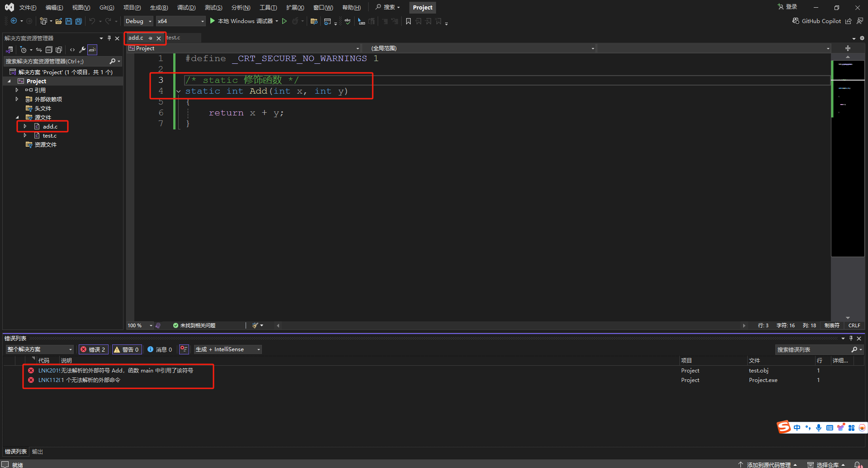Toggle the Errors 2 filter button

(93, 349)
